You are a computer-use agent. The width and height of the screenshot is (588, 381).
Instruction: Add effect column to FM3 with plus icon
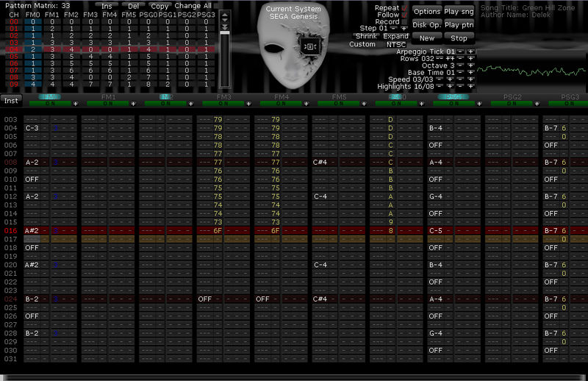click(248, 104)
